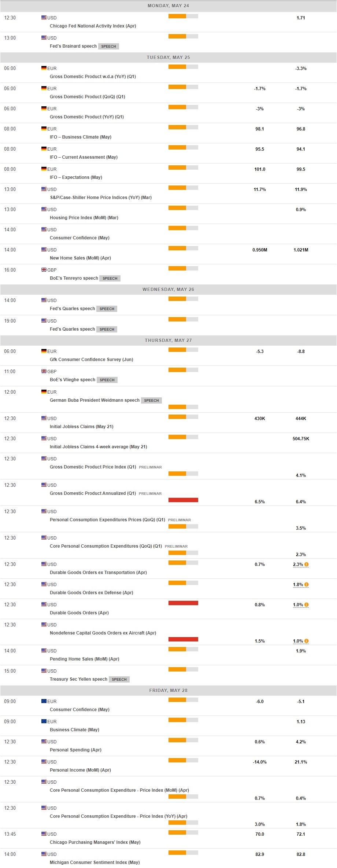Click EU flag on Friday's 1.13 Business Climate row
Screen dimensions: 337x868
click(x=44, y=721)
